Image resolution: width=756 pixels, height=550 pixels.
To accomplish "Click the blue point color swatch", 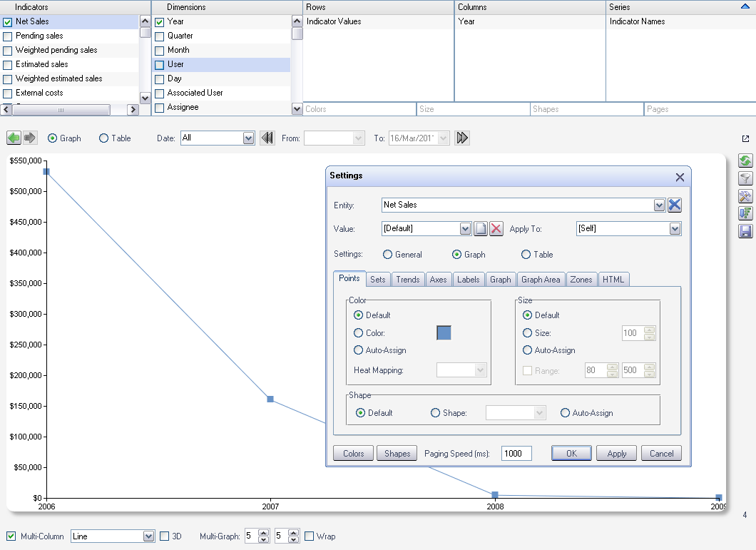I will tap(444, 333).
